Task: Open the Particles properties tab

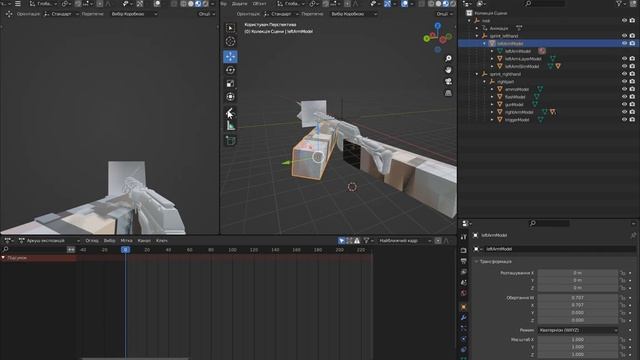Action: click(x=464, y=328)
